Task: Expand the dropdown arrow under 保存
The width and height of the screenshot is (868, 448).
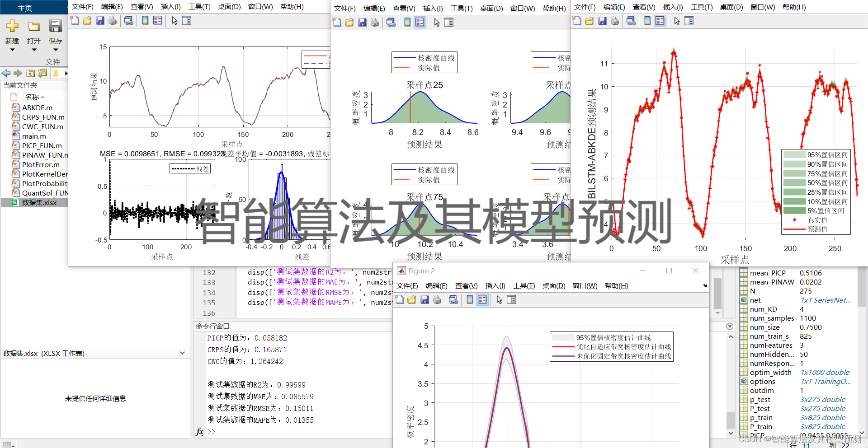Action: click(x=56, y=50)
